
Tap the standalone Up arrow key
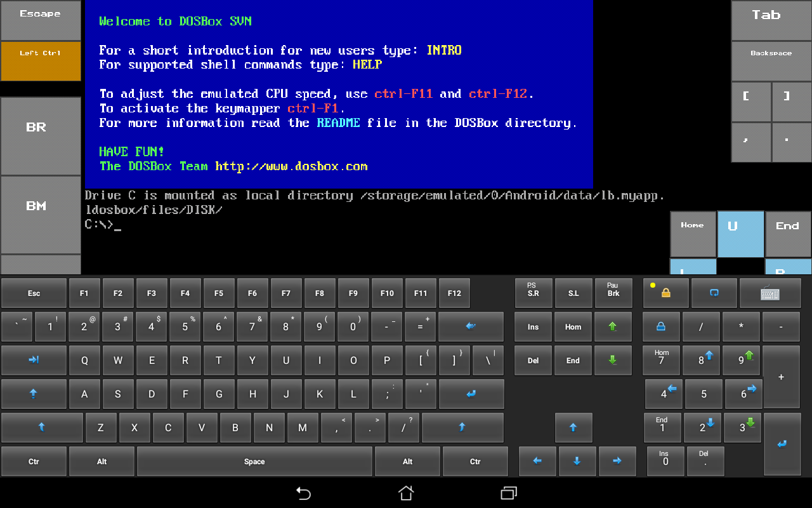[573, 427]
